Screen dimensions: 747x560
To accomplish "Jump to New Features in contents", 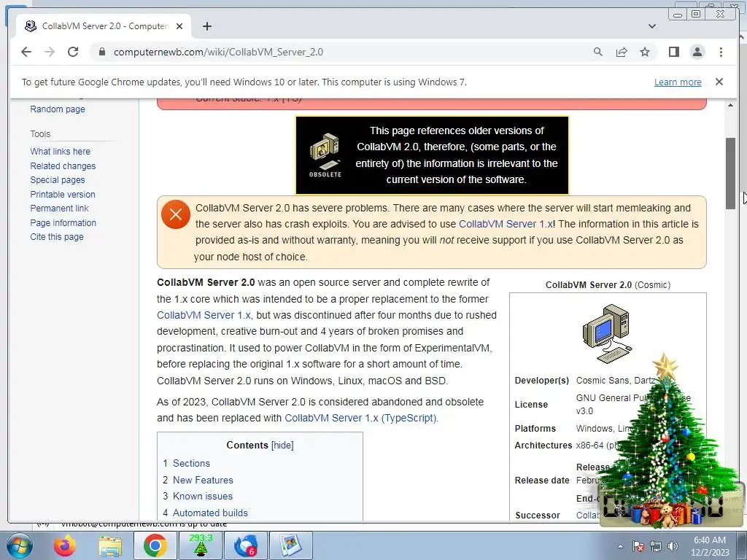I will [203, 480].
